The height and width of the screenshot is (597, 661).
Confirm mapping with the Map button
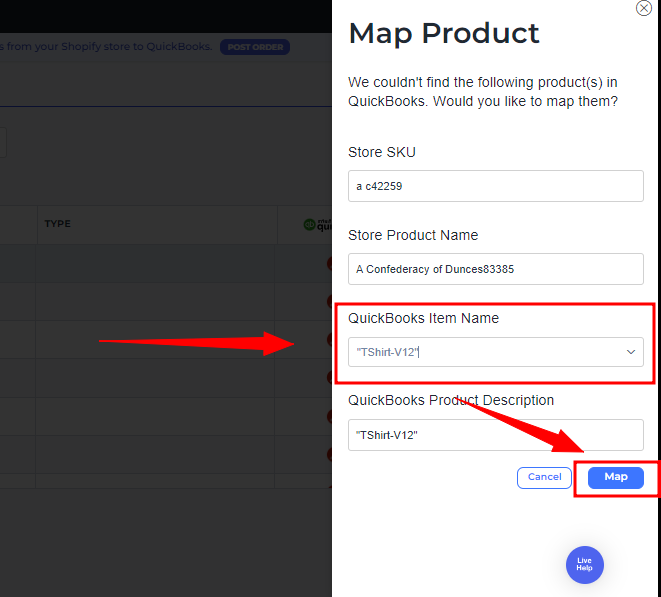616,477
